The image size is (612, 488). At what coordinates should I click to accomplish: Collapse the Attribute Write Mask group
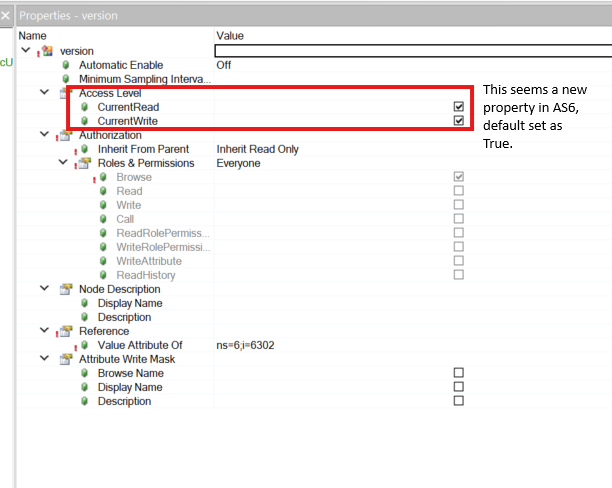(44, 358)
